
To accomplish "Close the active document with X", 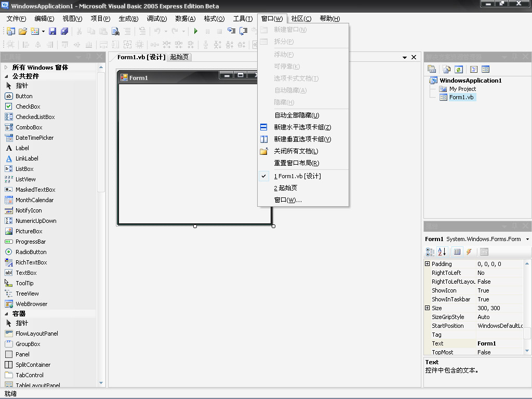I will (x=414, y=57).
